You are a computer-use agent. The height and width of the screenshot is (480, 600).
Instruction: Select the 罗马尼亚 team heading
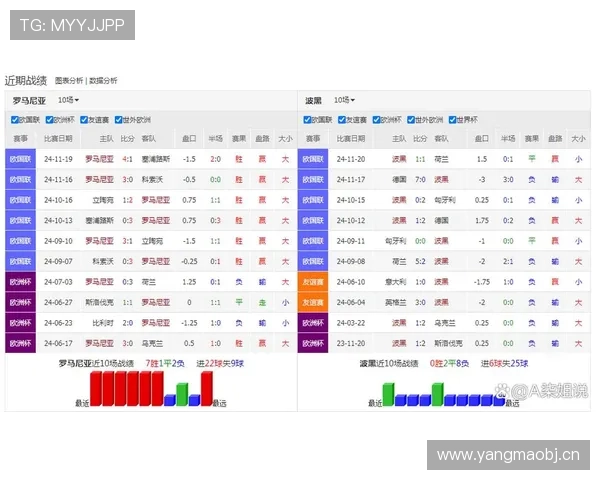click(x=29, y=101)
